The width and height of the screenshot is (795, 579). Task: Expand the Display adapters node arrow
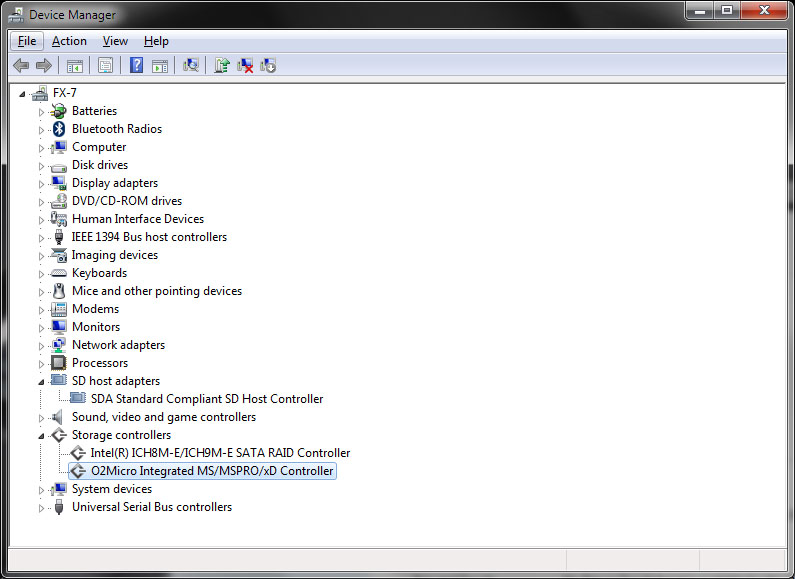pyautogui.click(x=41, y=184)
